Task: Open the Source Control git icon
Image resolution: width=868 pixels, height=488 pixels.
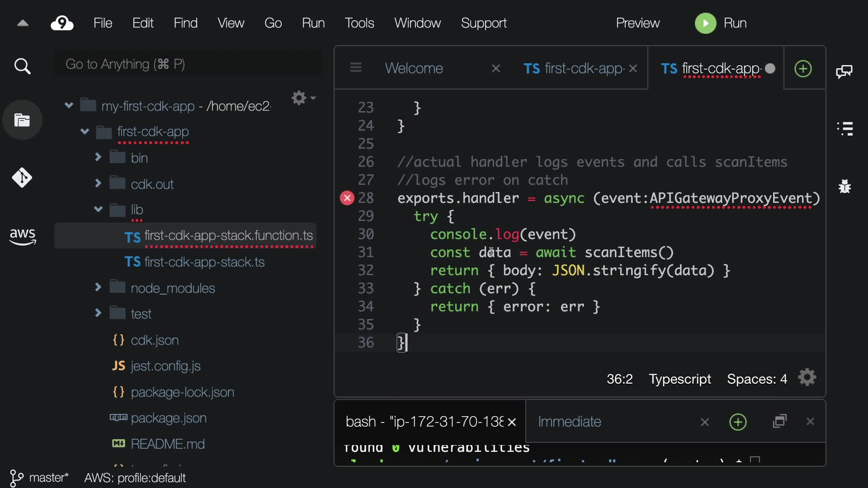Action: coord(22,178)
